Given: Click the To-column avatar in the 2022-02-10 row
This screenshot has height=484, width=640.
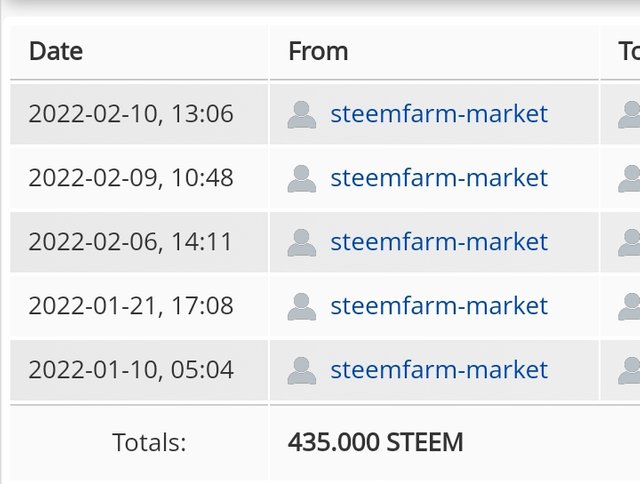Looking at the screenshot, I should (629, 115).
